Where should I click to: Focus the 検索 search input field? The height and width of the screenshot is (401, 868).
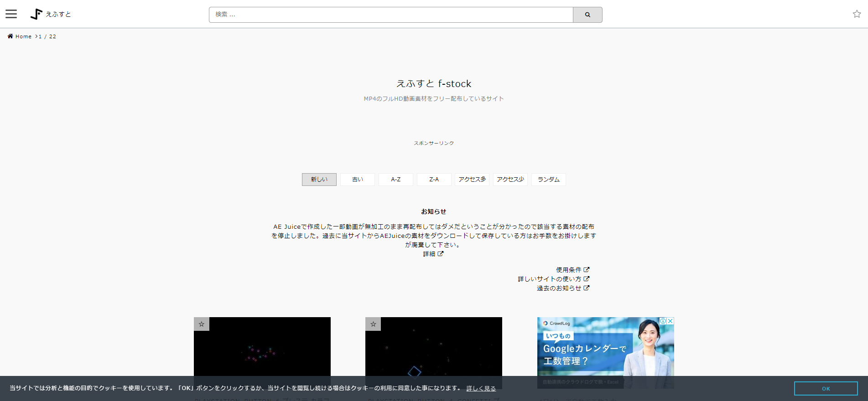click(391, 15)
